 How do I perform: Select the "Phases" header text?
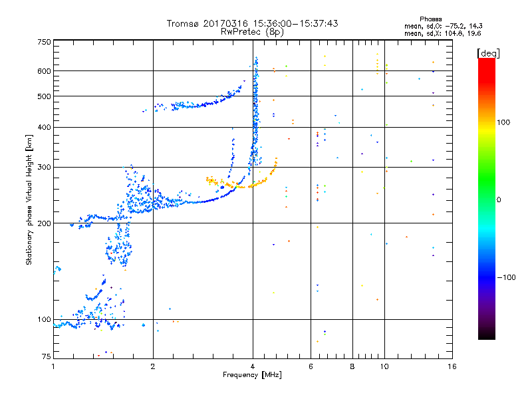(x=430, y=19)
